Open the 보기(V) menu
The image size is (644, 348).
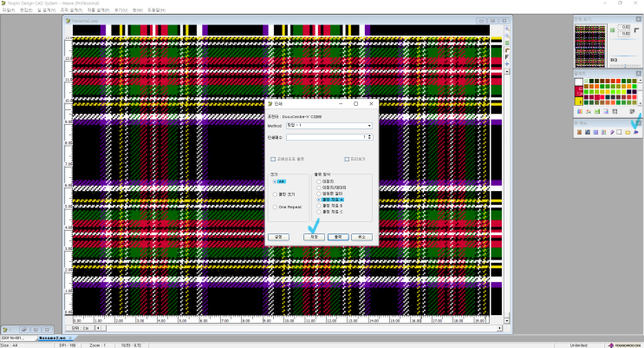(x=120, y=10)
